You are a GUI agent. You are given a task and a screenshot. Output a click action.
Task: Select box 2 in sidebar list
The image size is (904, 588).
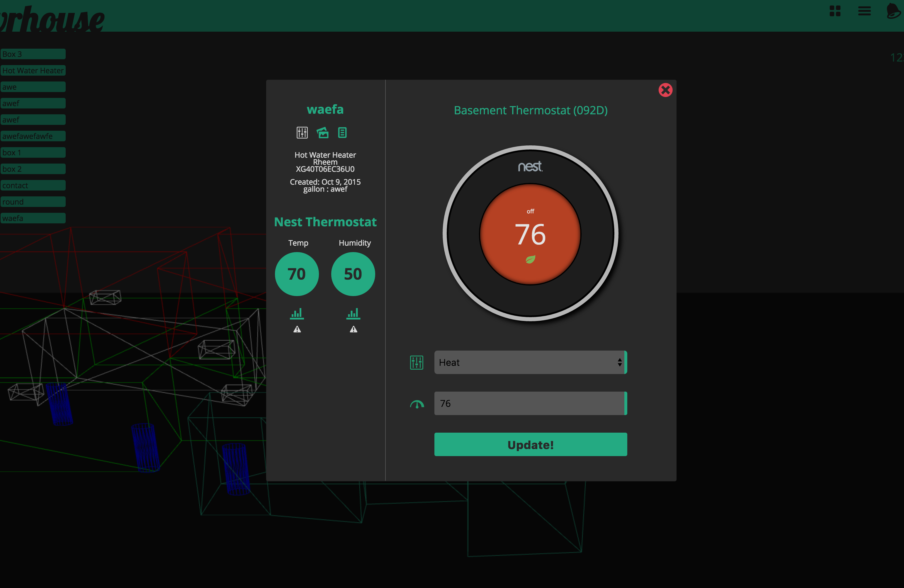(x=33, y=169)
